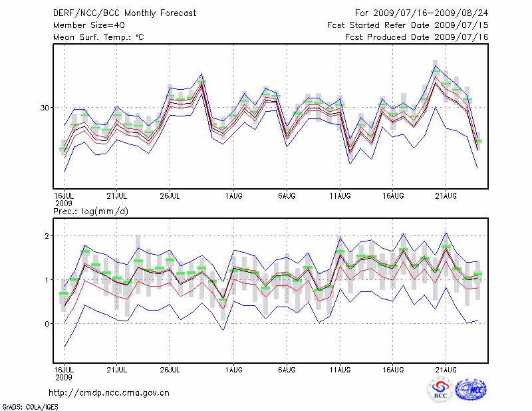Open the cmdp.ncc.cma.gov.cn URL link
Image resolution: width=532 pixels, height=411 pixels.
pyautogui.click(x=109, y=393)
